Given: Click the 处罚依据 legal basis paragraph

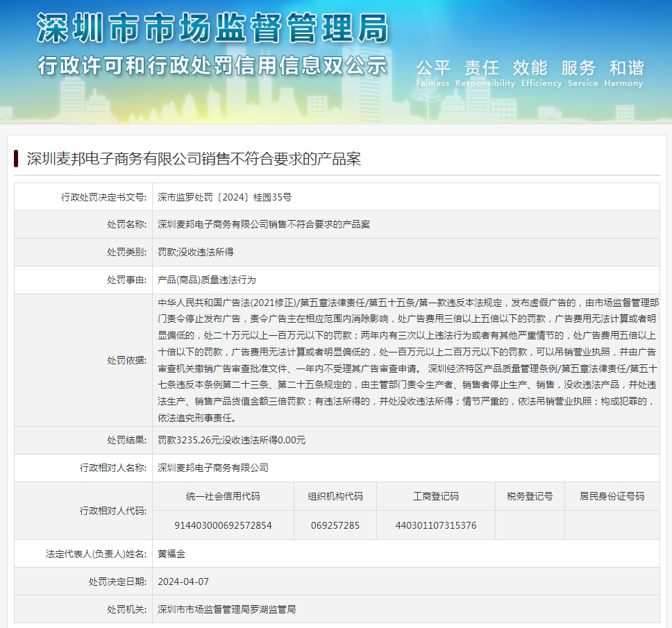Looking at the screenshot, I should 408,360.
